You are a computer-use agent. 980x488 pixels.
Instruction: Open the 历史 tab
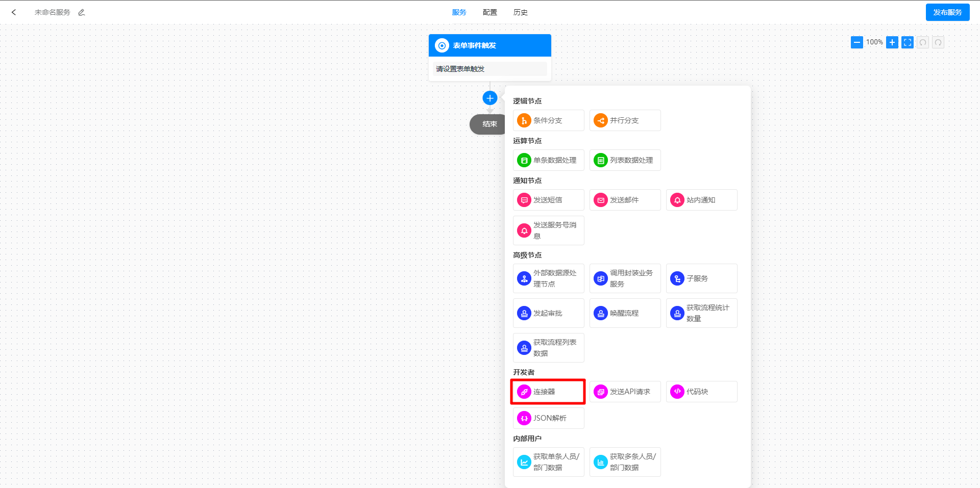click(x=520, y=12)
